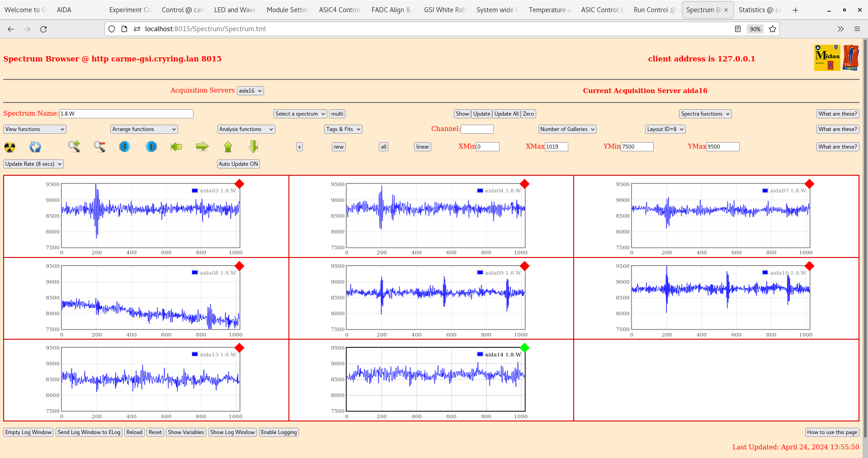Toggle the red diamond on aida03 spectrum
Viewport: 868px width, 458px height.
pos(240,184)
